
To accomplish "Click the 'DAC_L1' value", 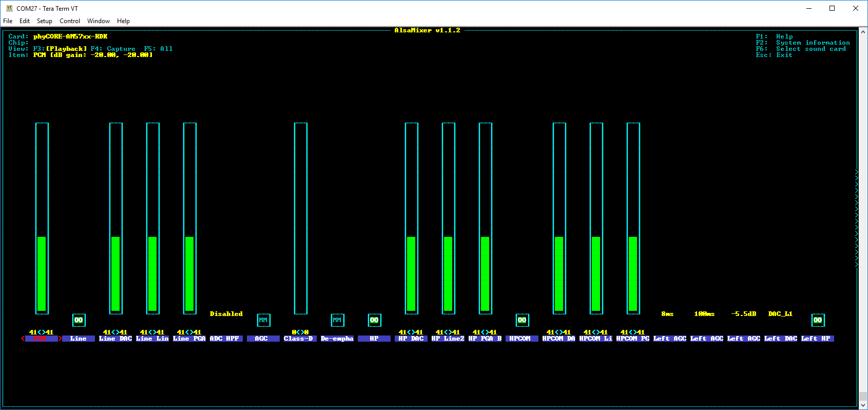I will pyautogui.click(x=780, y=314).
